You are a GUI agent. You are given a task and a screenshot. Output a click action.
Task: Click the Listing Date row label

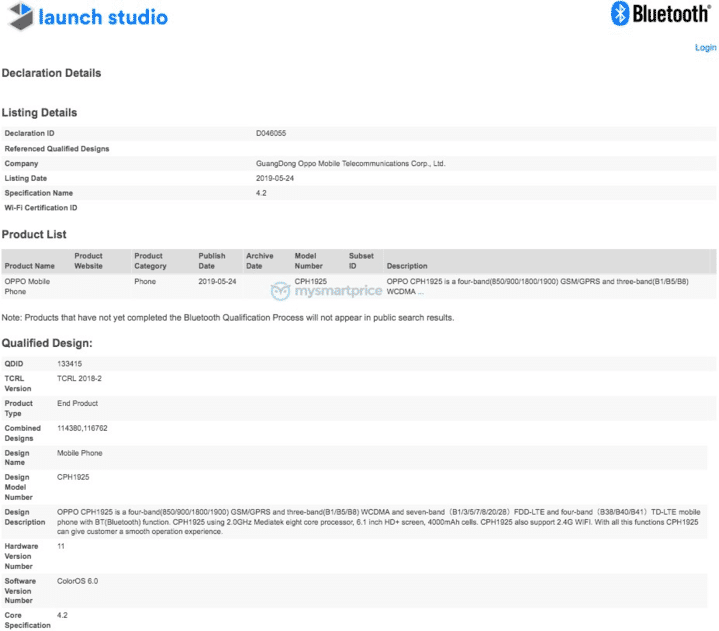click(26, 178)
